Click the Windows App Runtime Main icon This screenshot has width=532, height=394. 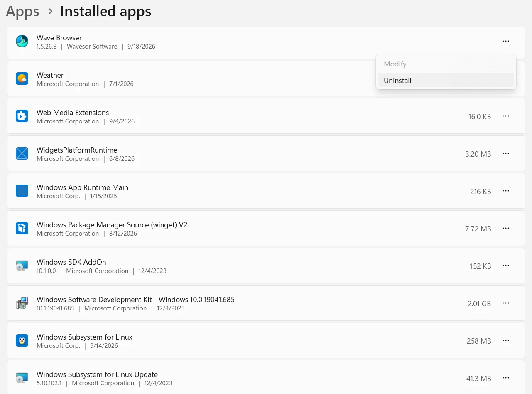click(22, 191)
